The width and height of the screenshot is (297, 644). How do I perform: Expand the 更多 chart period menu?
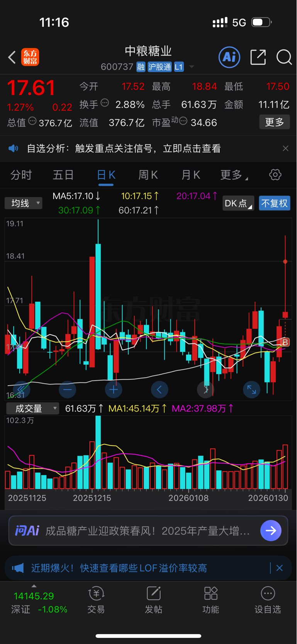pos(234,175)
